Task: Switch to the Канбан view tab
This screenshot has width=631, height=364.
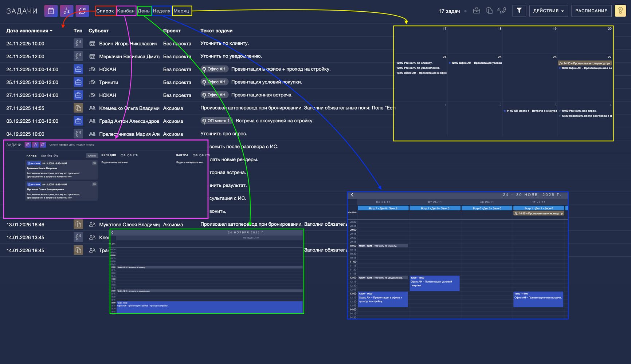Action: coord(126,11)
